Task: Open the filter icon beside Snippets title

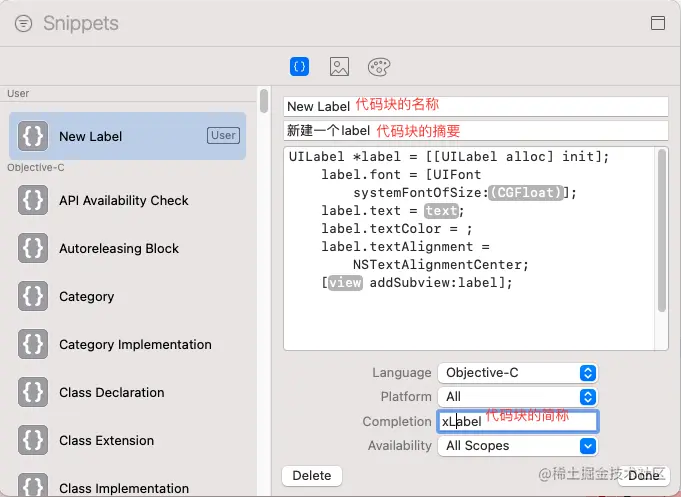Action: click(23, 23)
